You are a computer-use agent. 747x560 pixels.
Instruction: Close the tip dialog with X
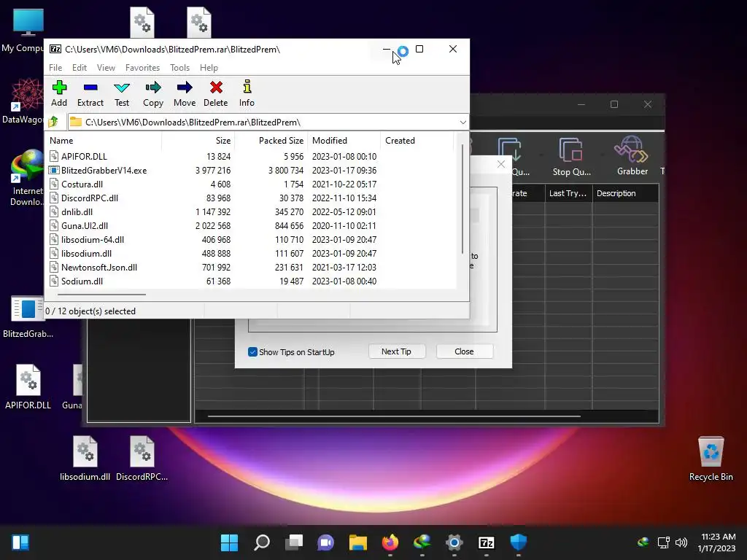tap(500, 164)
